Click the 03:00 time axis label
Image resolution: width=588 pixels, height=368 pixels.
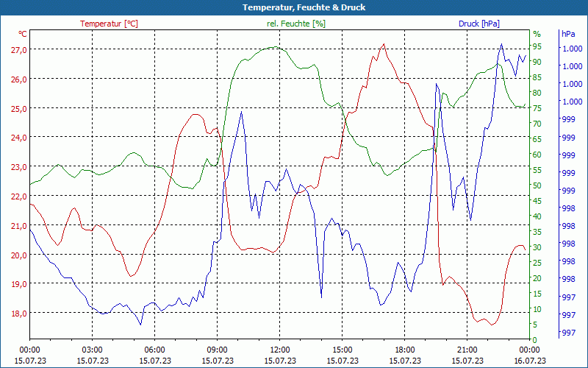(x=93, y=350)
